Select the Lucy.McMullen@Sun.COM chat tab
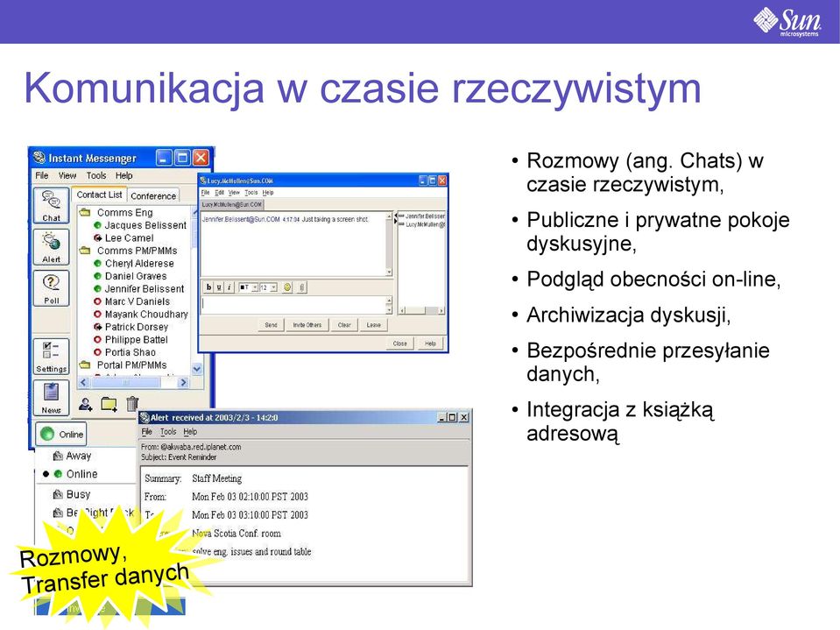Image resolution: width=840 pixels, height=630 pixels. [232, 204]
